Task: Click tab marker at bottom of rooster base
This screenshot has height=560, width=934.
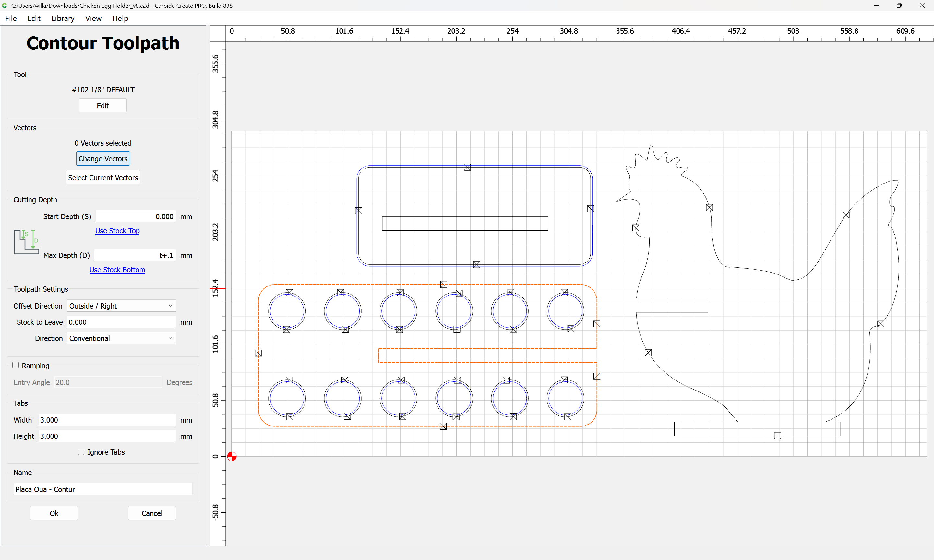Action: [777, 436]
